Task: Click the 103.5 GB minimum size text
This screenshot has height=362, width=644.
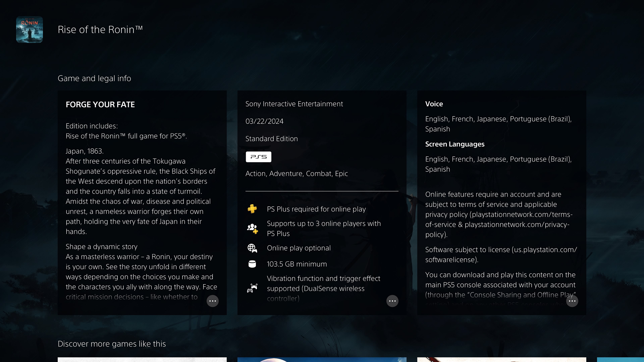Action: pyautogui.click(x=297, y=264)
